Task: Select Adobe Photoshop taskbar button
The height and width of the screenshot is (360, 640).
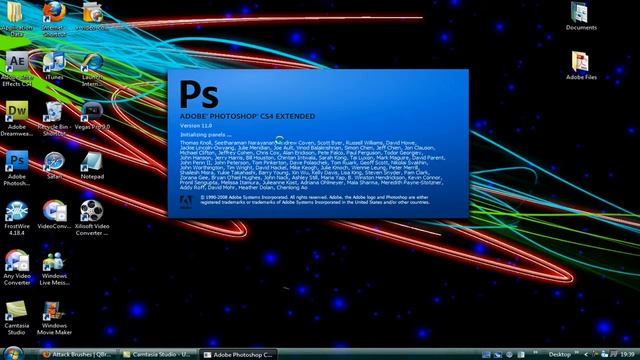Action: click(238, 355)
